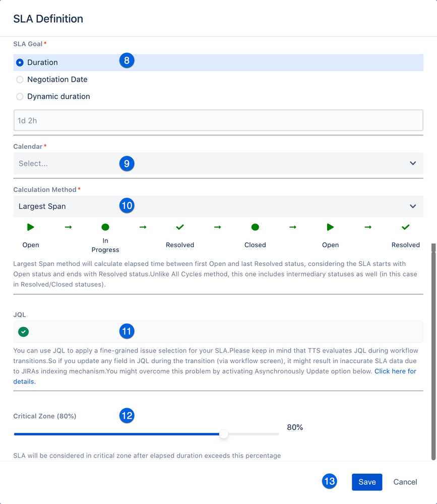Click the Closed status circle icon
This screenshot has height=504, width=437.
(x=255, y=227)
